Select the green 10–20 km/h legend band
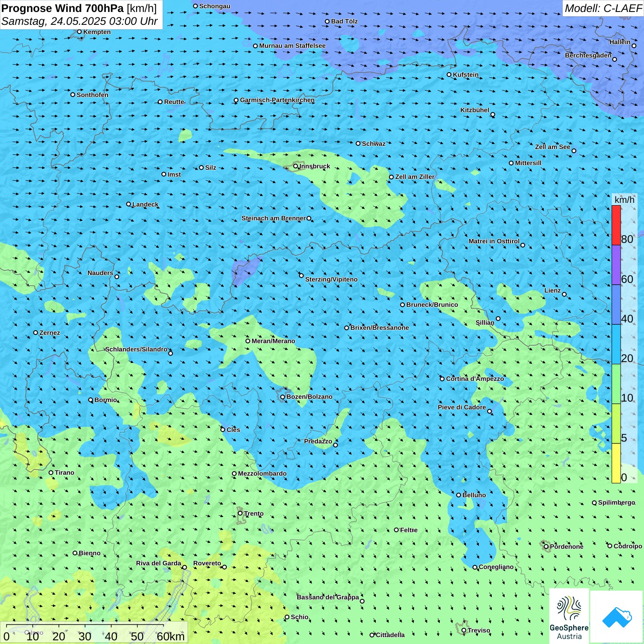 coord(616,384)
